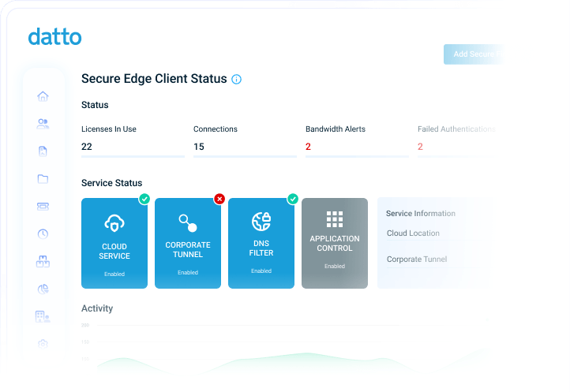
Task: Click the Status section heading
Action: coord(95,105)
